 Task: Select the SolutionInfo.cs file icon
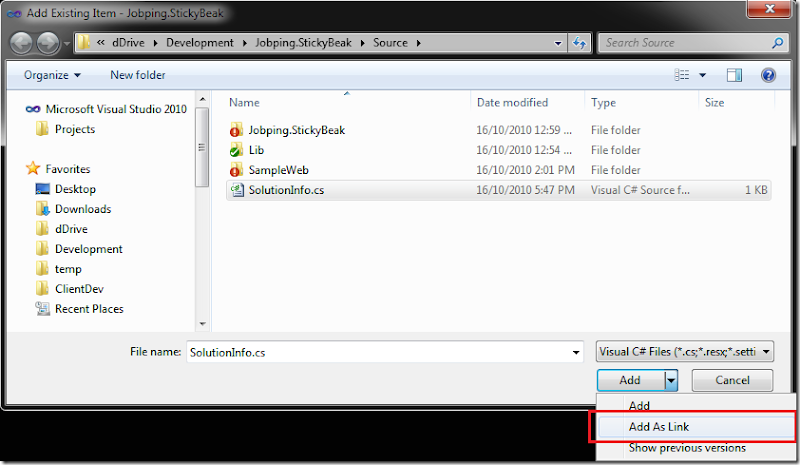tap(237, 190)
